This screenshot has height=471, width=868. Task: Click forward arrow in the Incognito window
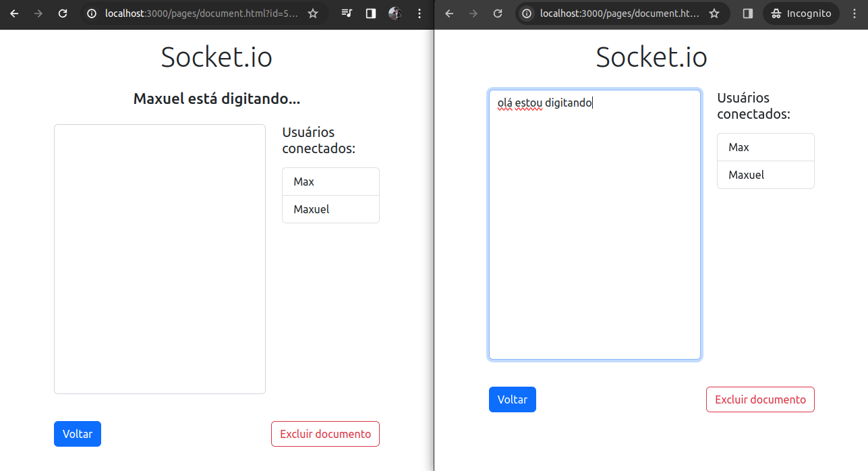coord(473,13)
